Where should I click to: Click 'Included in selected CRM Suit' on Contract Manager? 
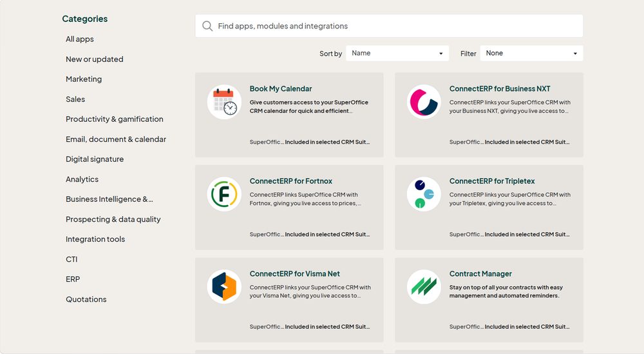tap(527, 326)
